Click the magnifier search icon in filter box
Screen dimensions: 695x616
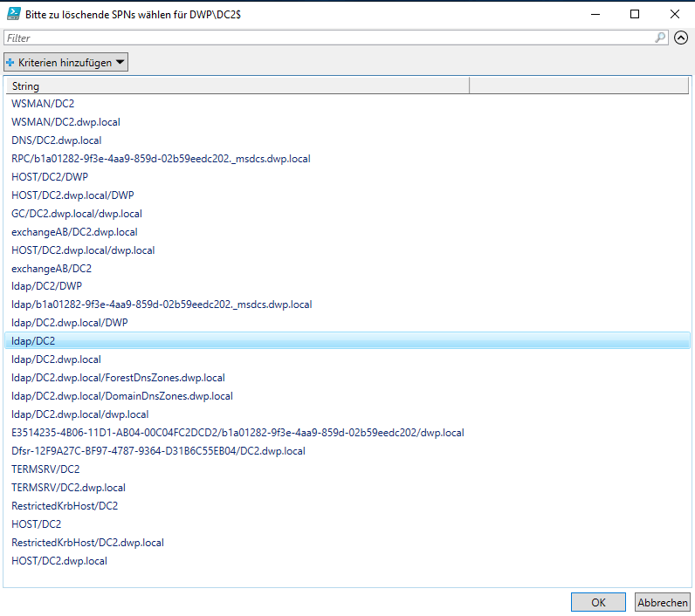(x=661, y=38)
